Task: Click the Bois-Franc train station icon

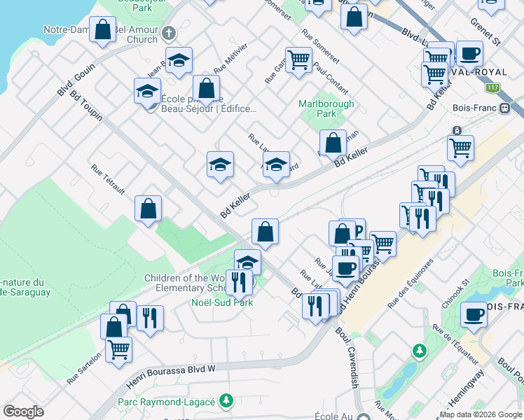Action: (504, 108)
